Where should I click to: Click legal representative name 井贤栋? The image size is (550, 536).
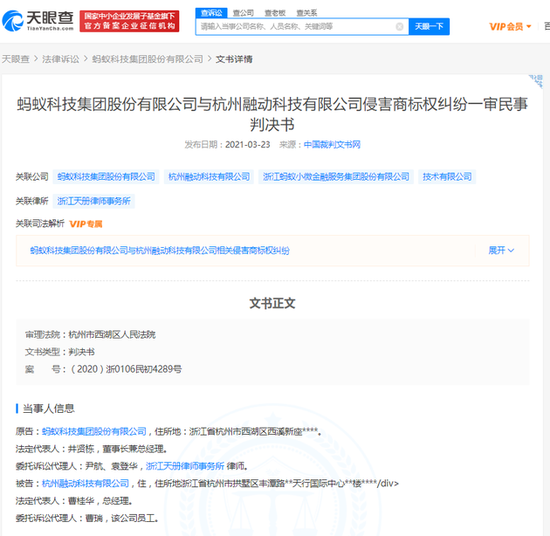click(x=81, y=449)
